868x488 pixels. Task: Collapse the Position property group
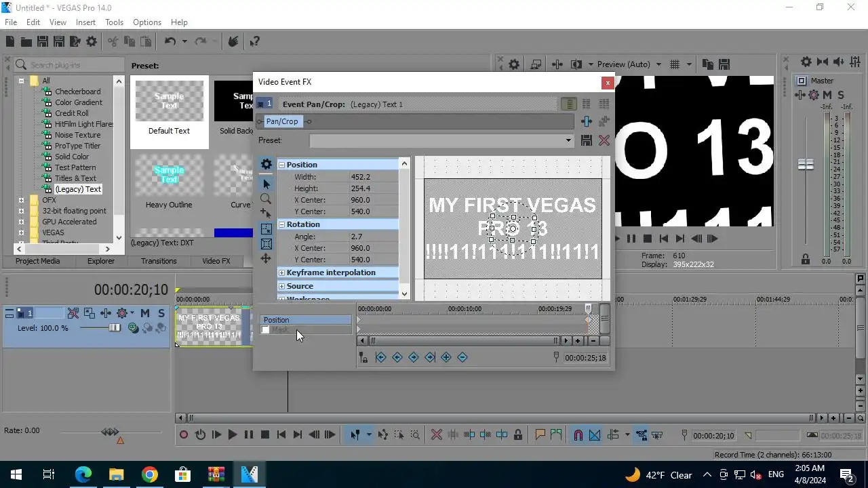pyautogui.click(x=281, y=165)
